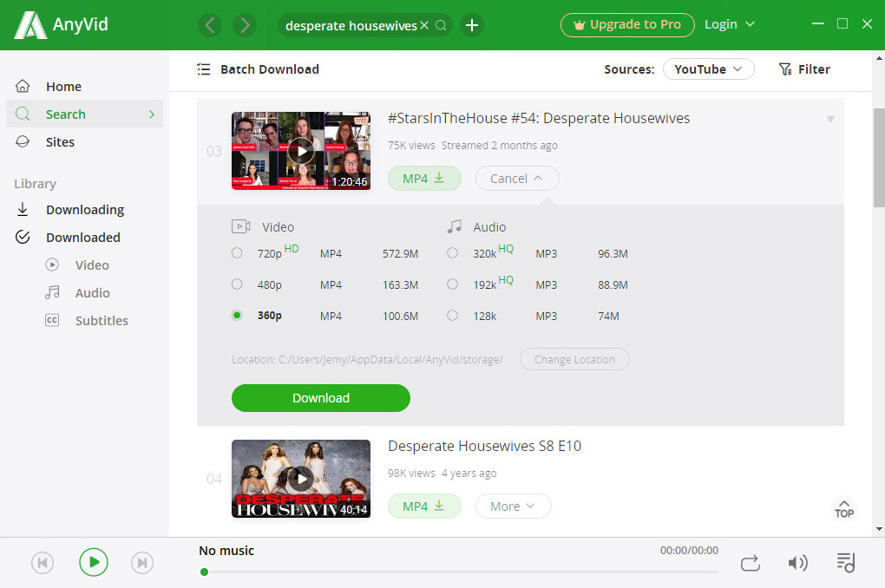Click the volume speaker icon

[797, 563]
